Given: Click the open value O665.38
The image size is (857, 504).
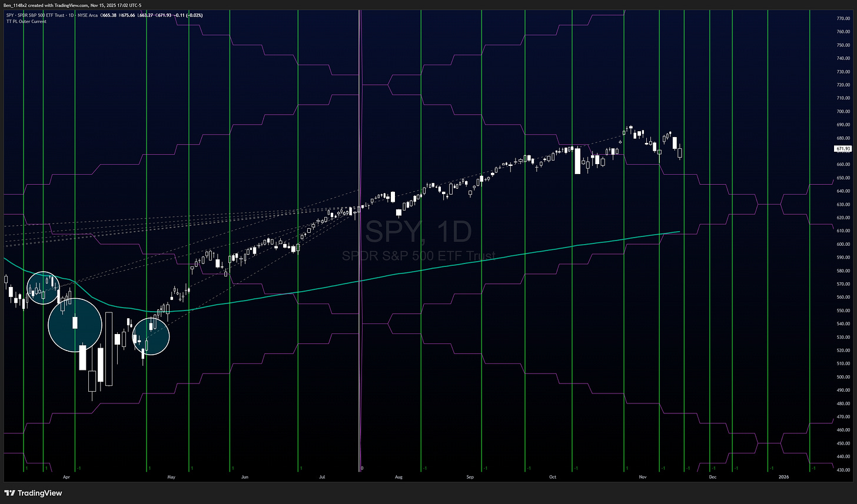Looking at the screenshot, I should coord(108,15).
